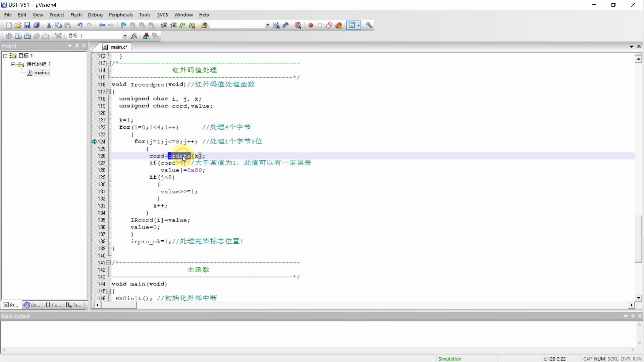644x362 pixels.
Task: Open the Edit menu
Action: (x=22, y=15)
